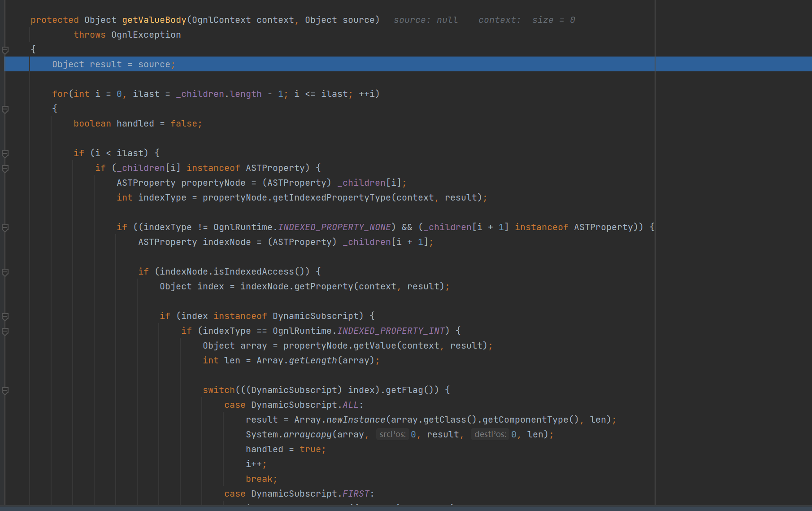This screenshot has height=511, width=812.
Task: Click getComponentType() in the newInstance line
Action: [531, 419]
